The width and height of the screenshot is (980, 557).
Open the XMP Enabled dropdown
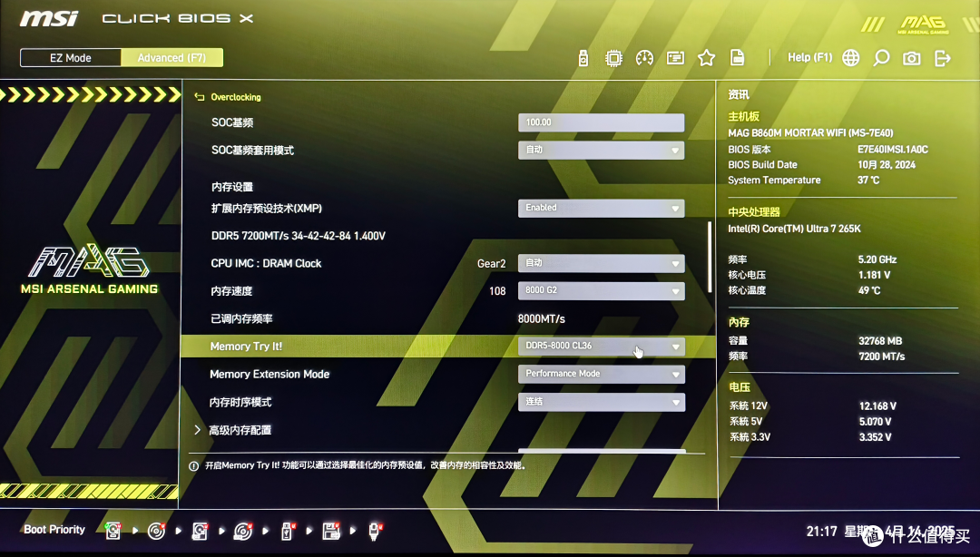click(602, 208)
